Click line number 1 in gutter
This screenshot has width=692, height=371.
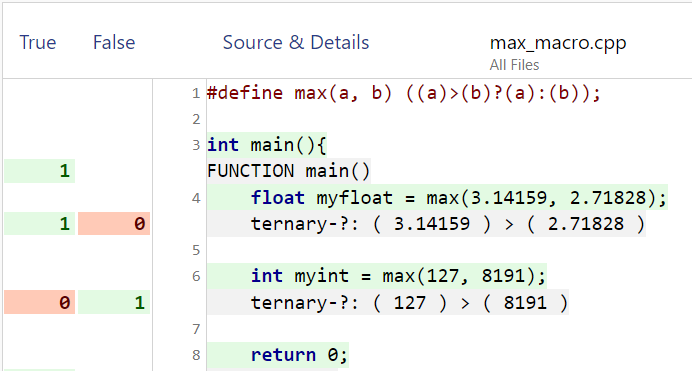[196, 94]
